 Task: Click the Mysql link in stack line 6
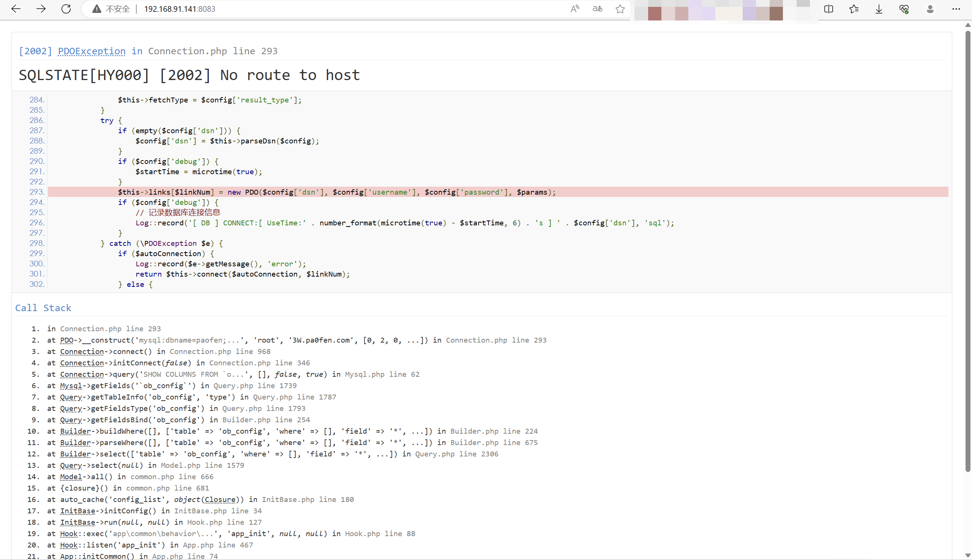pos(71,386)
